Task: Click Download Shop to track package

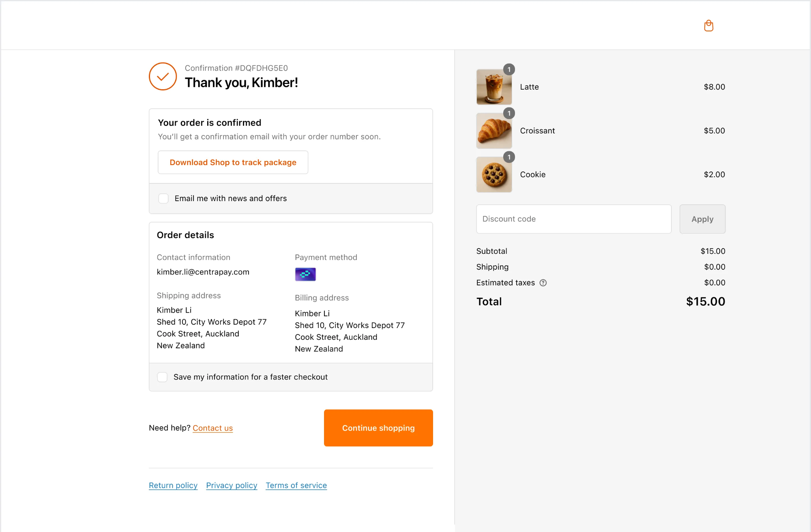Action: point(233,162)
